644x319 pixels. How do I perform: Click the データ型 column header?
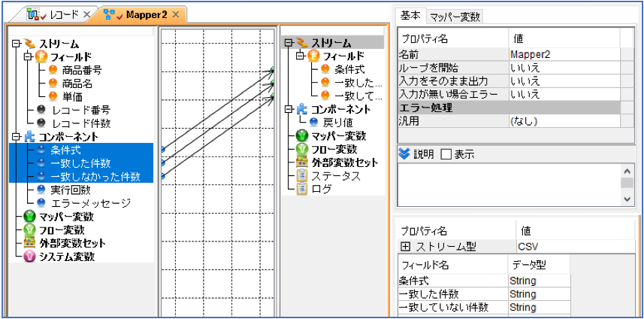[540, 265]
